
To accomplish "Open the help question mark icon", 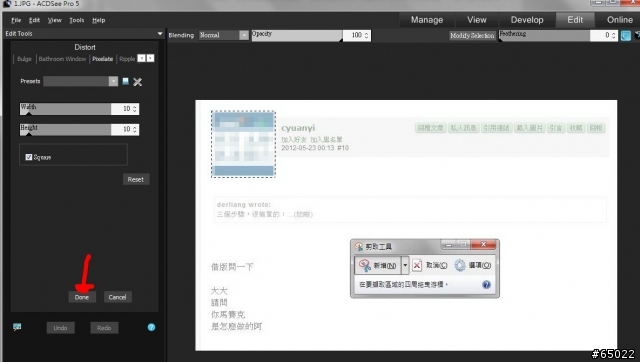I will [x=151, y=327].
